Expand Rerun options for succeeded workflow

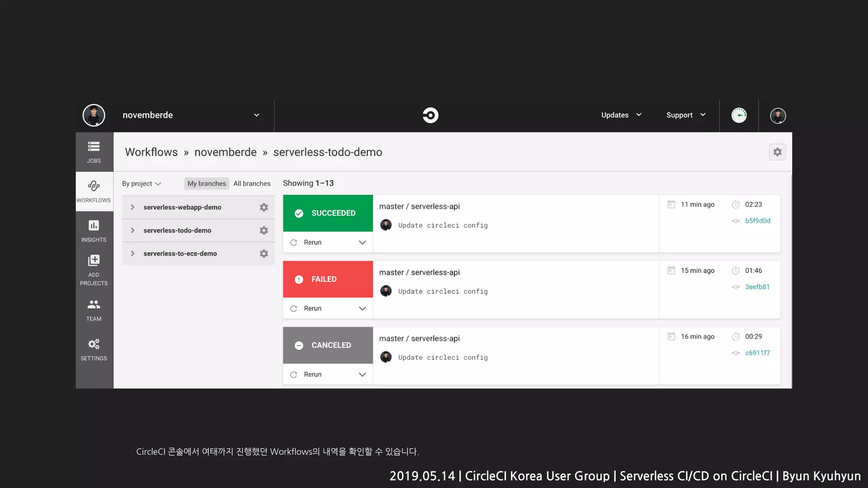point(362,242)
